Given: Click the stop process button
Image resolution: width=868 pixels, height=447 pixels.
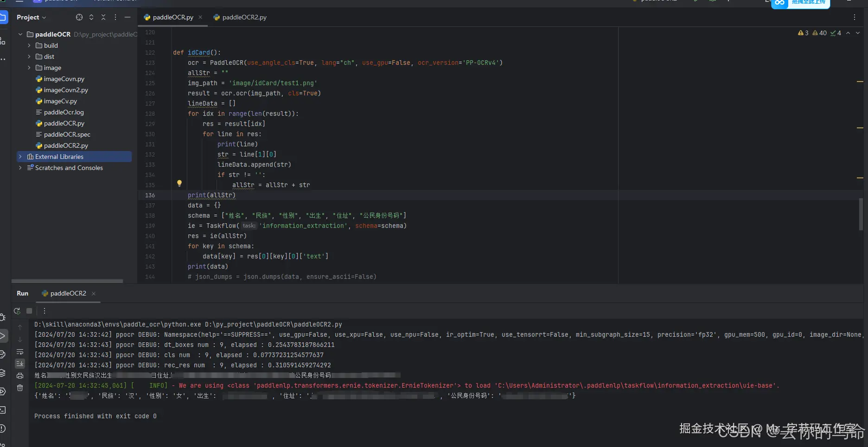Looking at the screenshot, I should point(29,311).
